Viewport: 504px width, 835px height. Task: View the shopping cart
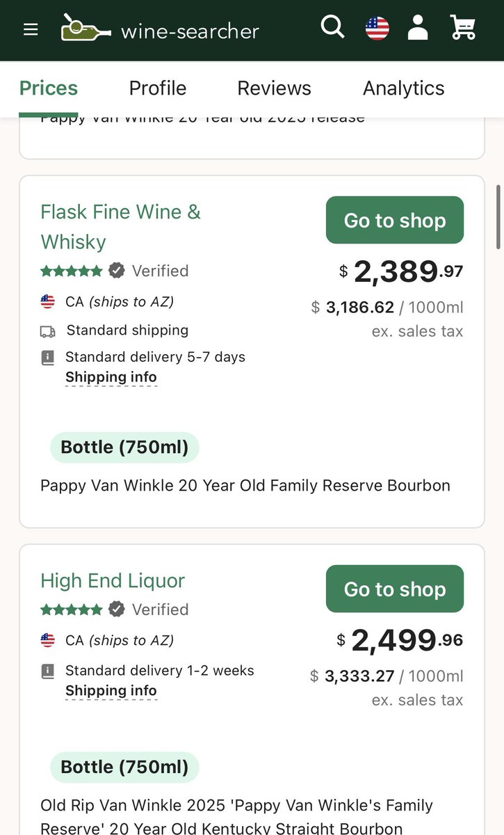click(x=463, y=28)
